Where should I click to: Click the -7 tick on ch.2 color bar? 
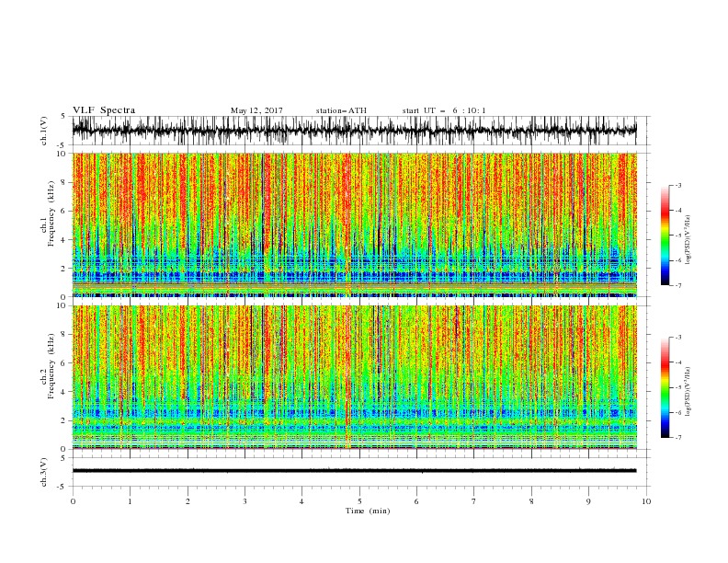pos(678,438)
